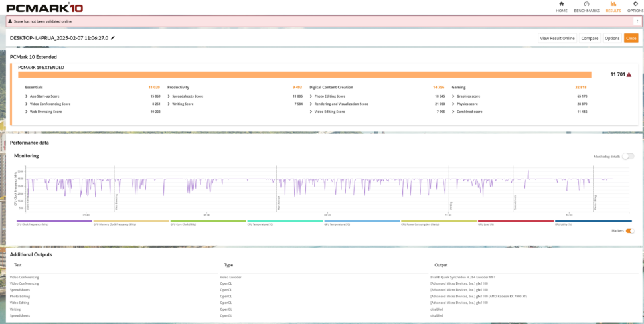Click the warning triangle beside 11 701 score
The height and width of the screenshot is (324, 644).
point(629,75)
